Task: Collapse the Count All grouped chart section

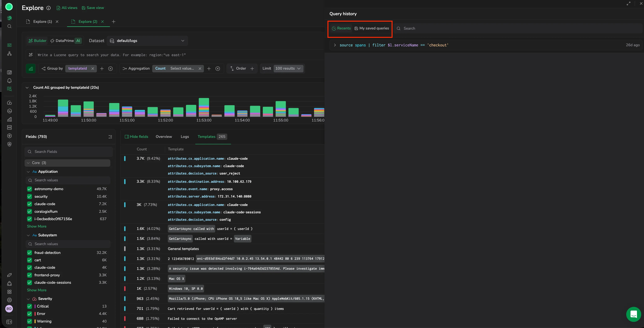Action: [27, 88]
